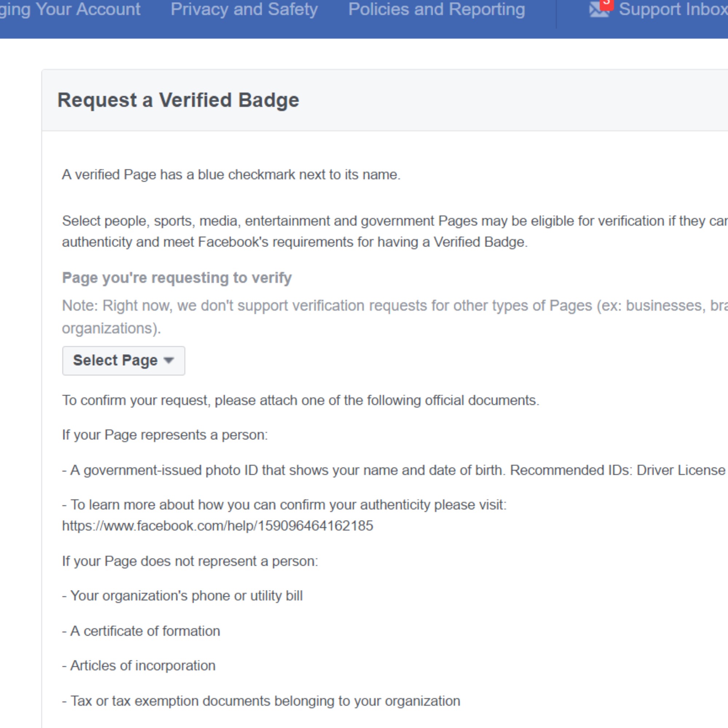The width and height of the screenshot is (728, 728).
Task: Open the Support Inbox envelope icon
Action: (x=599, y=9)
